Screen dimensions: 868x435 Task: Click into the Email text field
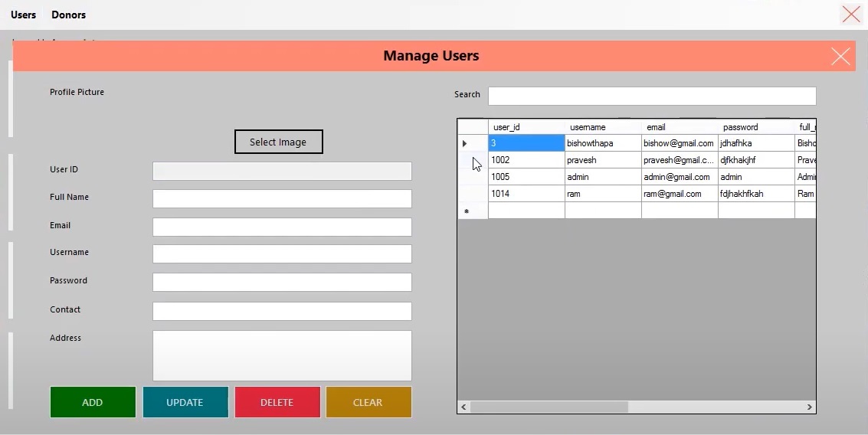pos(282,227)
